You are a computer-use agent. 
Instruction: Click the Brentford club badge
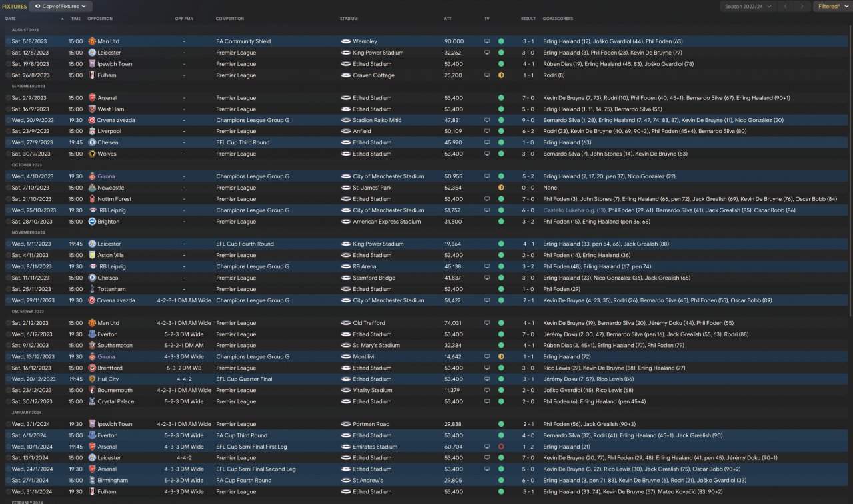coord(92,368)
